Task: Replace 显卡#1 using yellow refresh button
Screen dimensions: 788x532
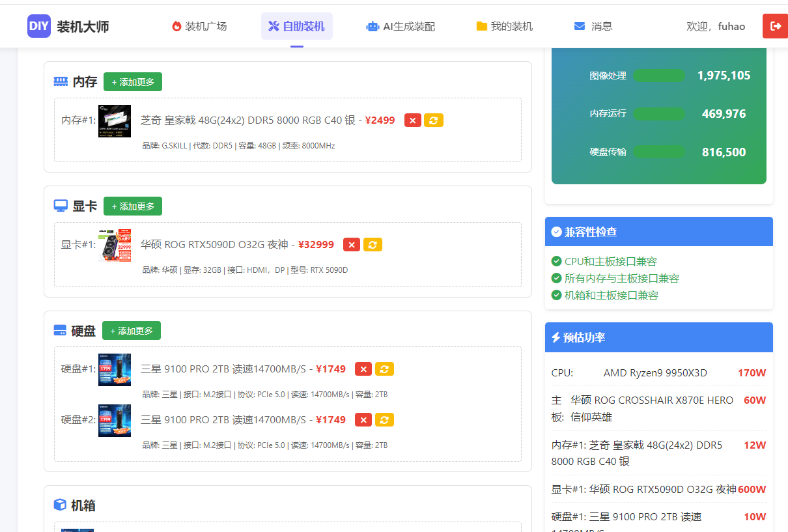Action: 373,245
